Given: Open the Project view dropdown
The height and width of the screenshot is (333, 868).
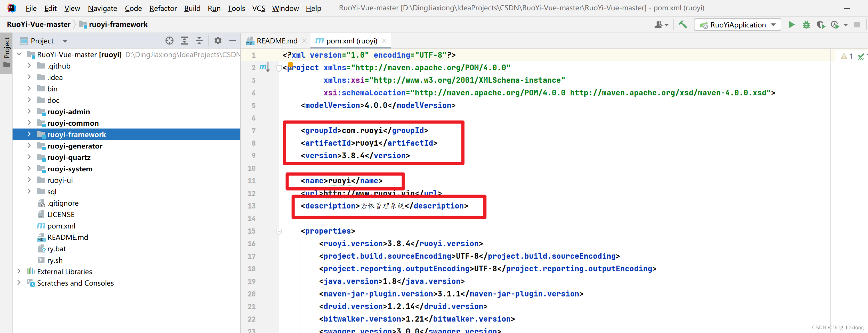Looking at the screenshot, I should (x=65, y=41).
